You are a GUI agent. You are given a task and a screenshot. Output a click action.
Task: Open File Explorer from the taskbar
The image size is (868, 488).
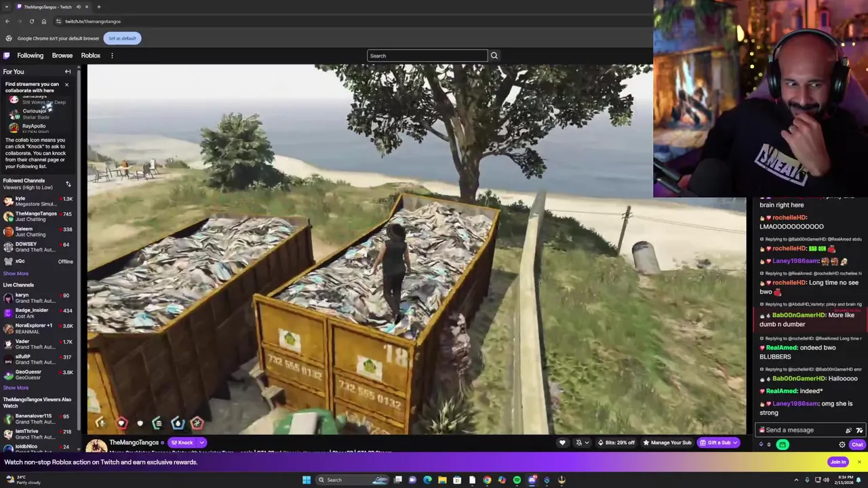[x=442, y=480]
